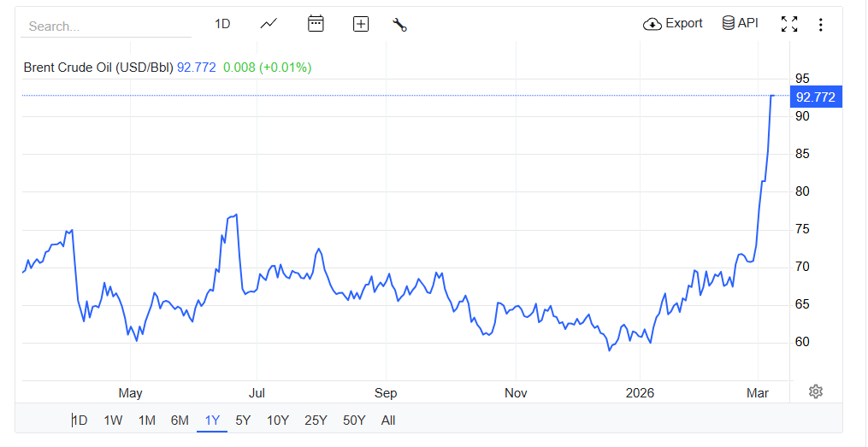The width and height of the screenshot is (868, 447).
Task: Select the 1M time range
Action: [x=147, y=420]
